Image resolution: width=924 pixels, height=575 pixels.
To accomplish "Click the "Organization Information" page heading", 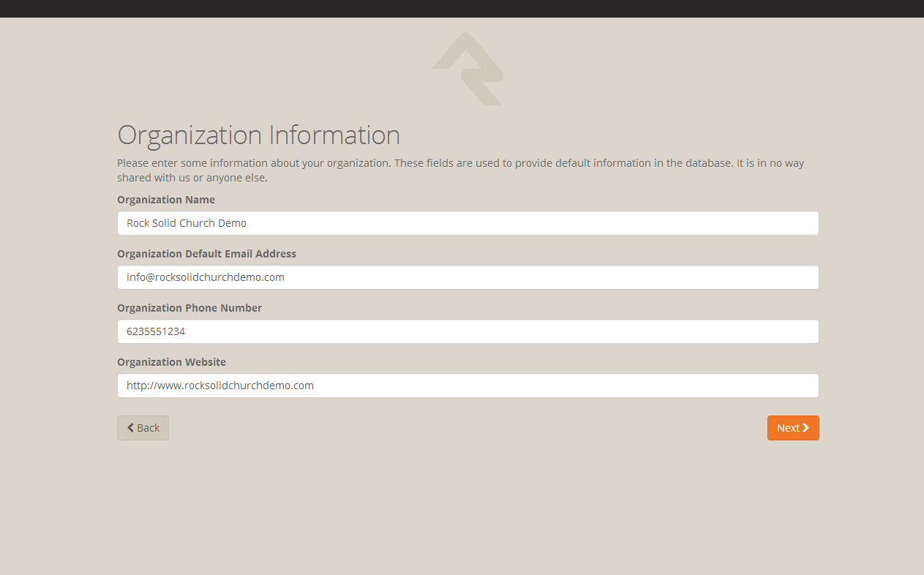I will (x=258, y=135).
